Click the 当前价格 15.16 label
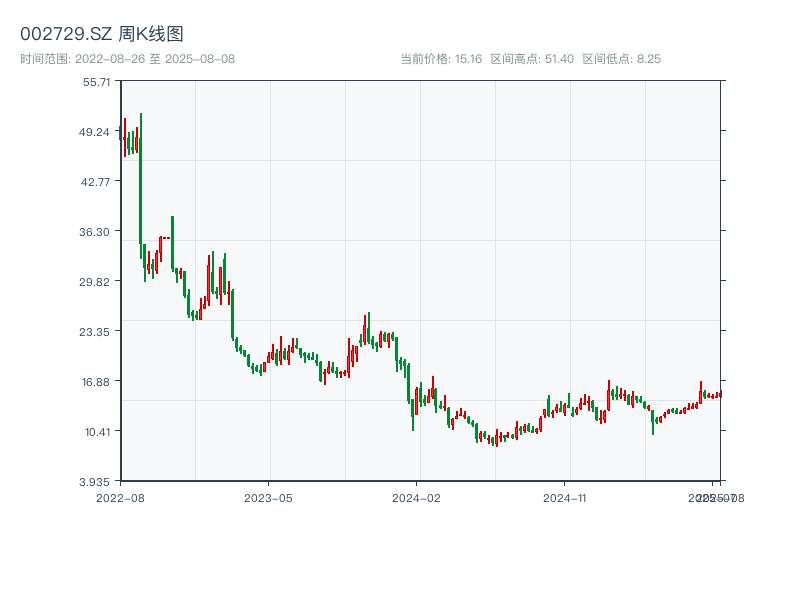This screenshot has width=800, height=600. 441,59
